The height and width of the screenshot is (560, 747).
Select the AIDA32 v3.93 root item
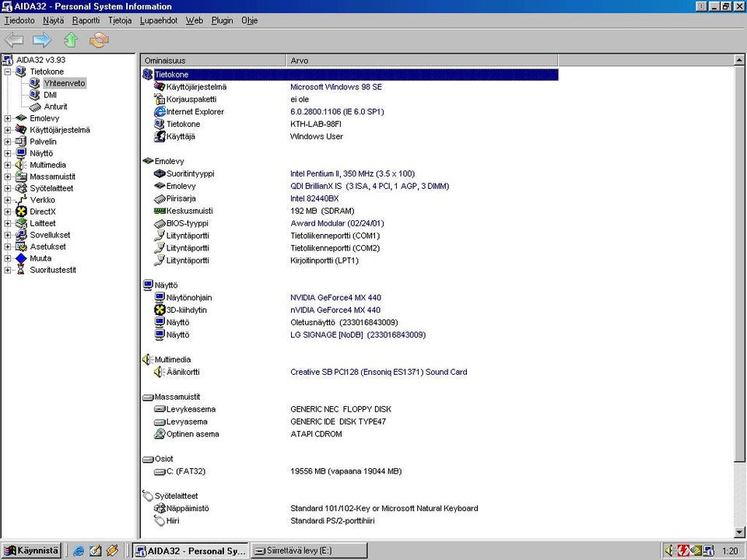[x=40, y=60]
